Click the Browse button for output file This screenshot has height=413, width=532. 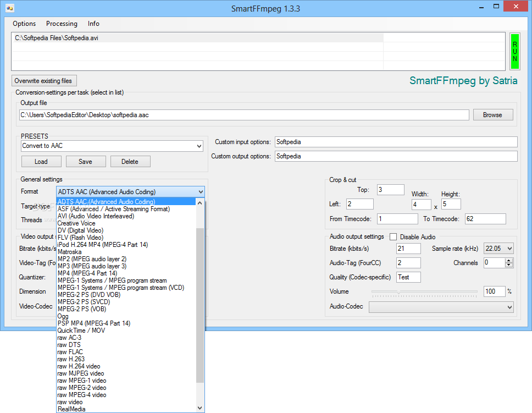(x=492, y=115)
